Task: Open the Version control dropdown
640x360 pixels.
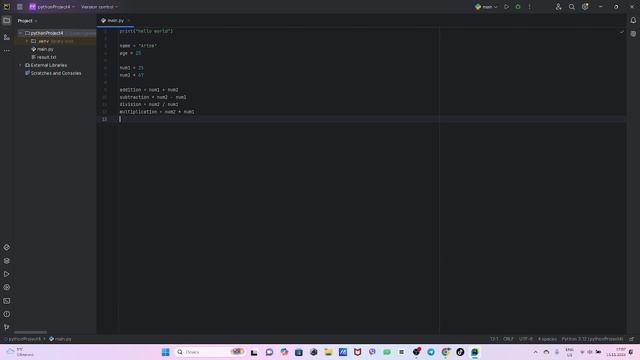Action: (x=99, y=7)
